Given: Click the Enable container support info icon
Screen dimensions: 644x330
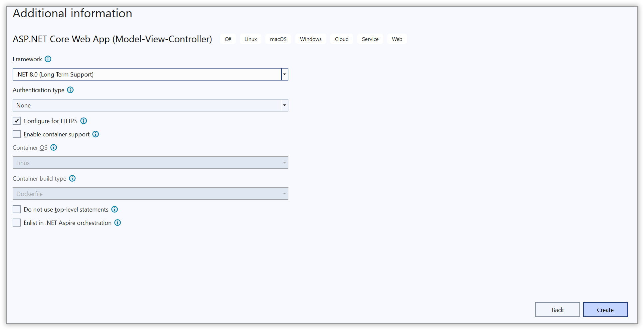Looking at the screenshot, I should pyautogui.click(x=96, y=134).
